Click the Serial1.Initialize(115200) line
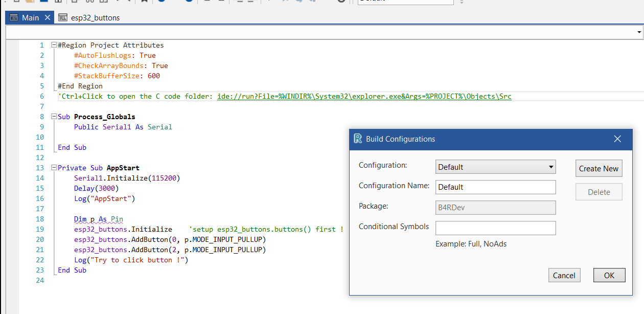This screenshot has width=644, height=314. click(x=127, y=178)
